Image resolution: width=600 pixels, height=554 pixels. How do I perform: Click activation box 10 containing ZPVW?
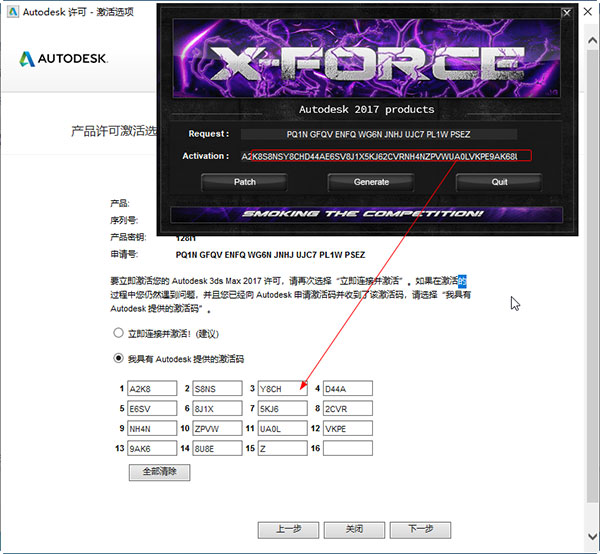pos(217,428)
